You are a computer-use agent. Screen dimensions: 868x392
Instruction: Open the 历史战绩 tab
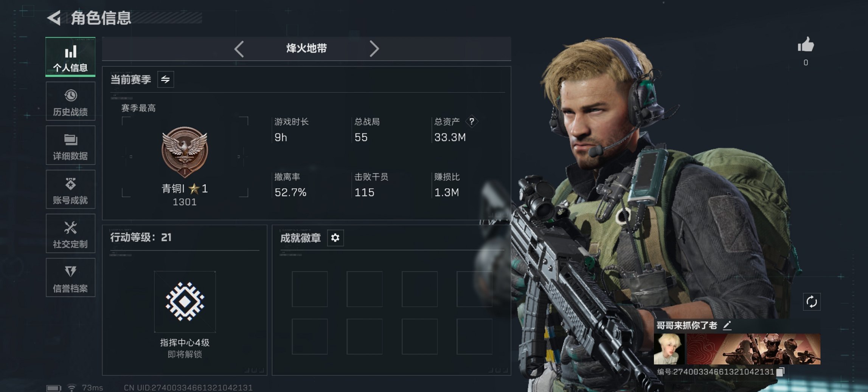point(70,101)
